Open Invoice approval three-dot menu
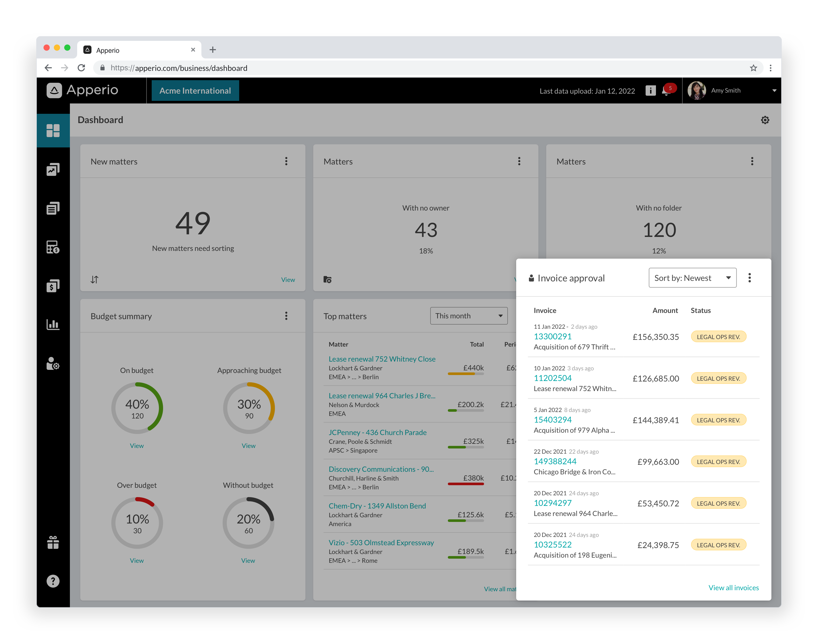The image size is (818, 644). tap(749, 278)
